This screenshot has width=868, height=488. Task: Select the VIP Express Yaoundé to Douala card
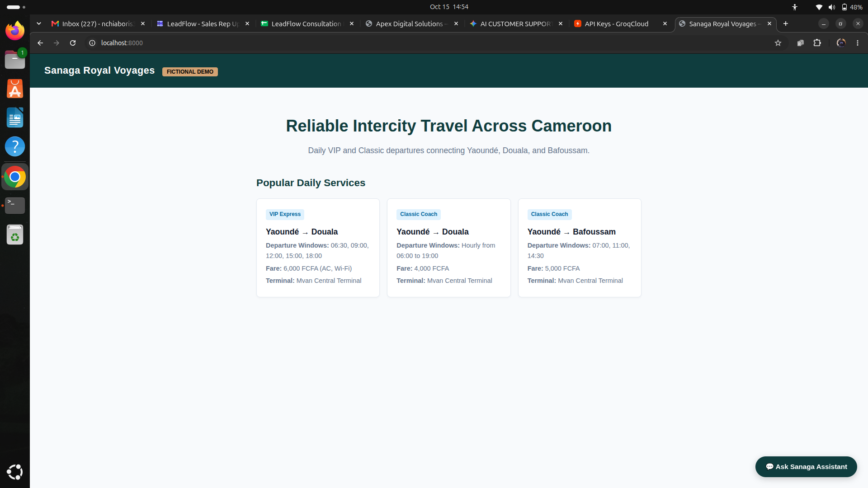(318, 248)
